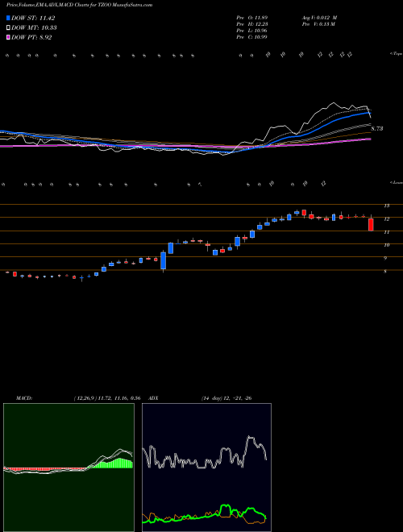Click price axis label 13
This screenshot has height=532, width=403.
point(386,206)
